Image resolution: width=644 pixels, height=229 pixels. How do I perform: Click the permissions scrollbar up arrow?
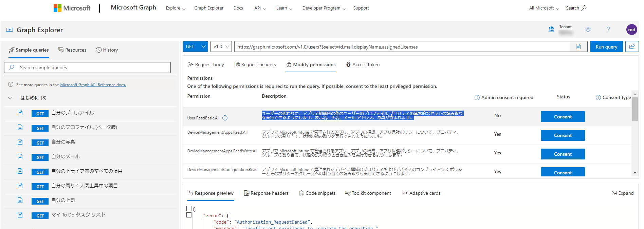point(635,94)
